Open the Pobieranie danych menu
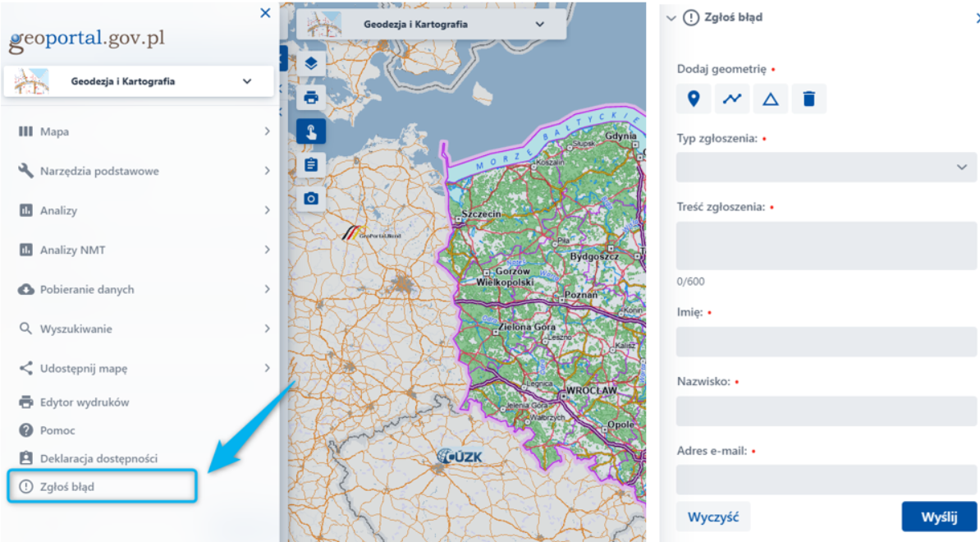The height and width of the screenshot is (542, 980). (144, 289)
